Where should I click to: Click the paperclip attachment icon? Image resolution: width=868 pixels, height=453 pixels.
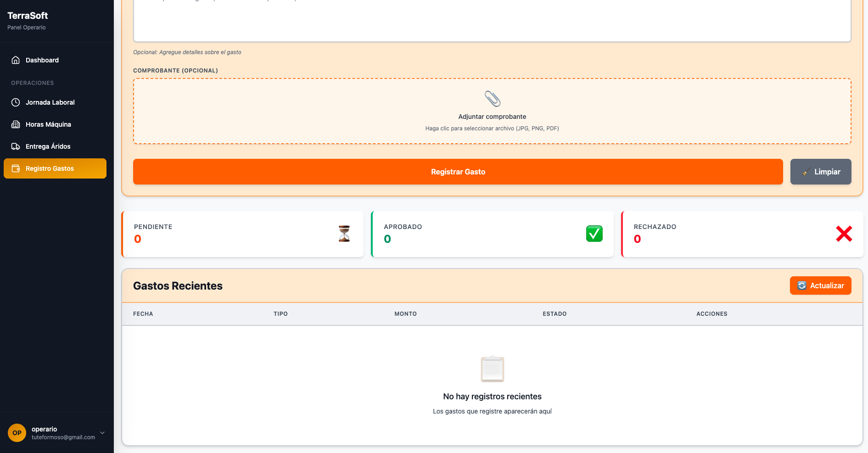coord(492,99)
